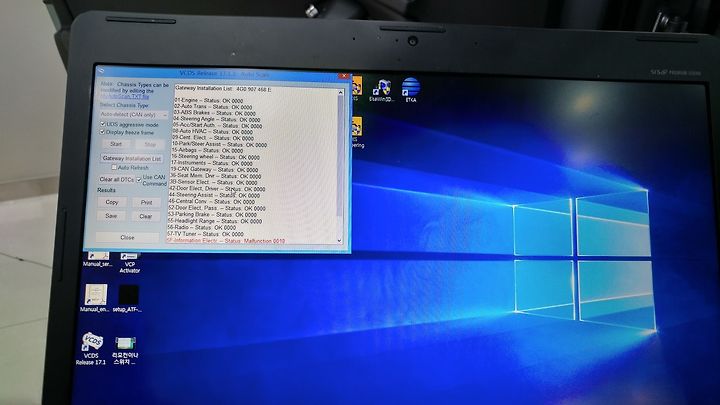The image size is (720, 405).
Task: Select the "16-Steering wheel" status line
Action: point(215,157)
